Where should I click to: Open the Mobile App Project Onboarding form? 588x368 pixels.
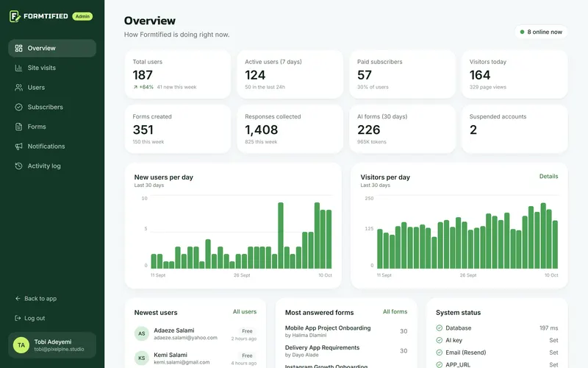(x=328, y=328)
